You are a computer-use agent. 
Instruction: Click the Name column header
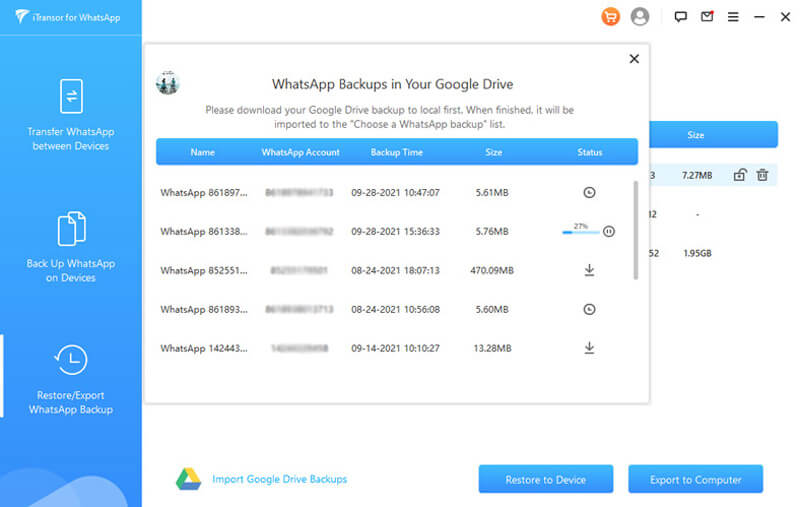(x=203, y=152)
